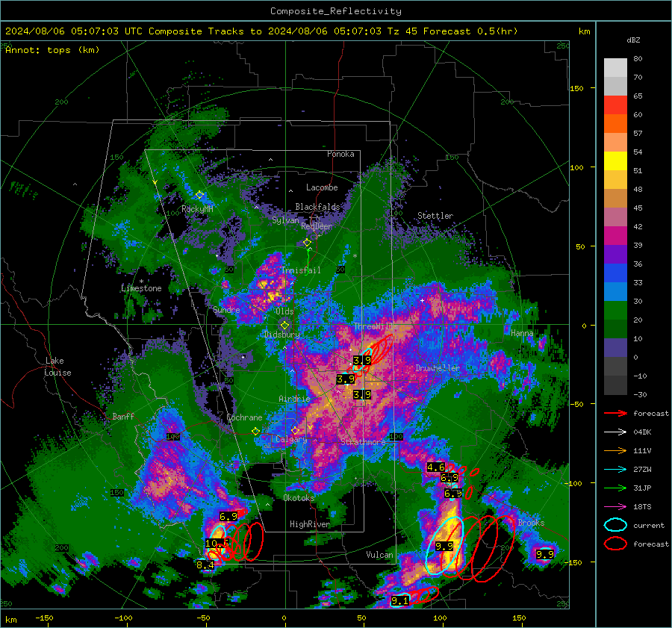This screenshot has width=672, height=628.
Task: Click the 10 dBZ slate purple swatch
Action: (x=615, y=347)
